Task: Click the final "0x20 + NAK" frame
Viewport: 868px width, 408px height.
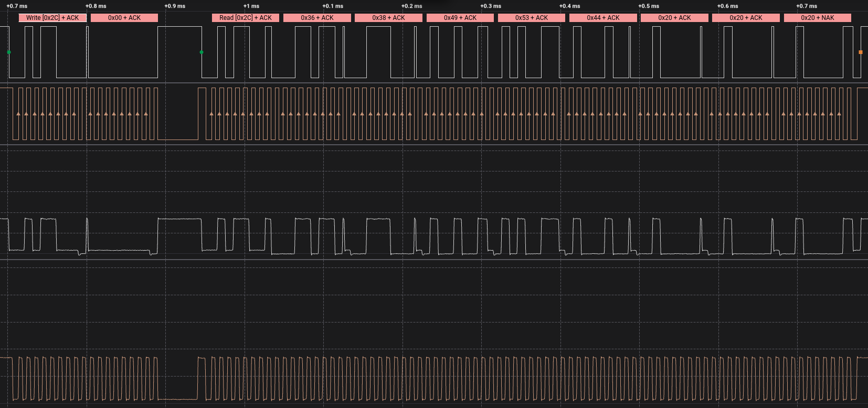Action: 817,18
